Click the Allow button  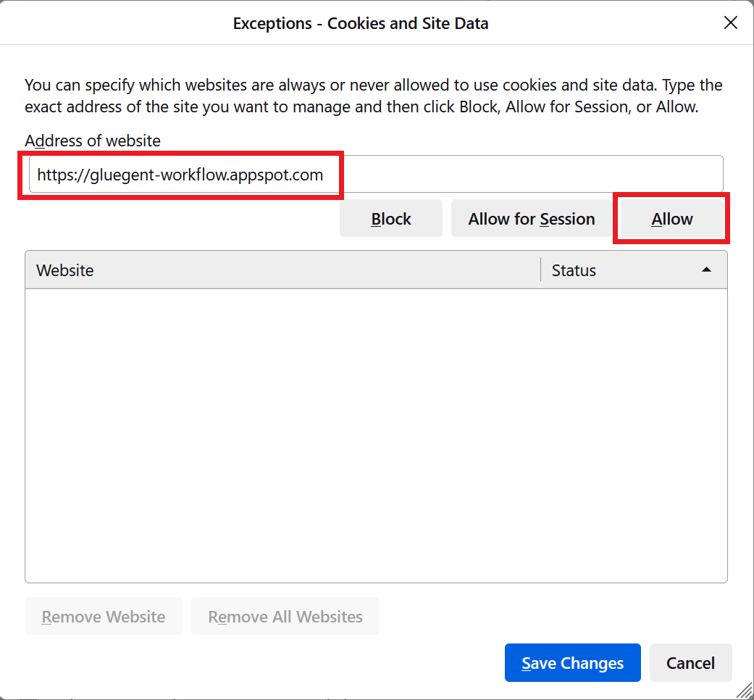671,219
